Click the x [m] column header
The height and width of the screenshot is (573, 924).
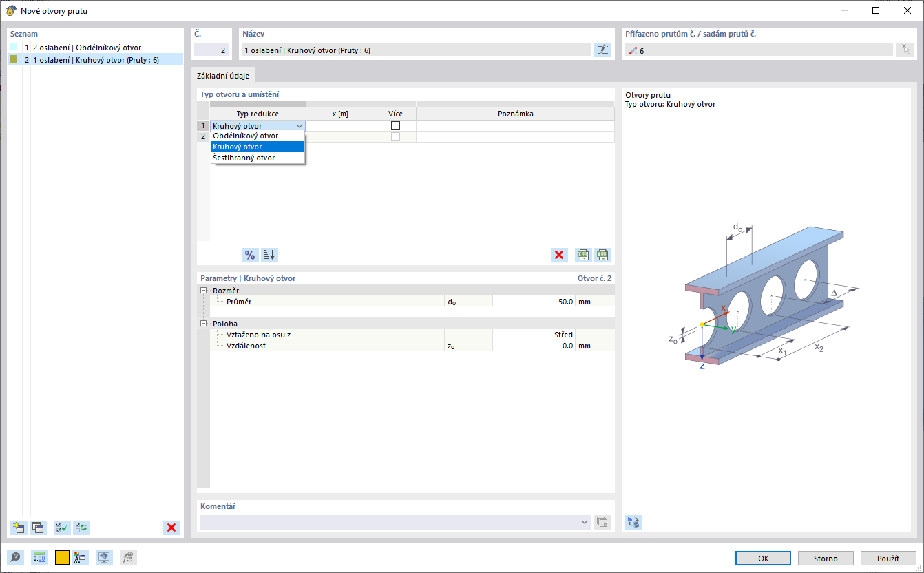click(x=340, y=114)
